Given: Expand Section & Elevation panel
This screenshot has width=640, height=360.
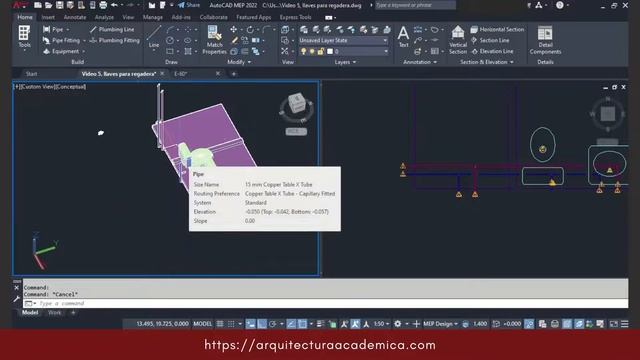Looking at the screenshot, I should (x=487, y=62).
